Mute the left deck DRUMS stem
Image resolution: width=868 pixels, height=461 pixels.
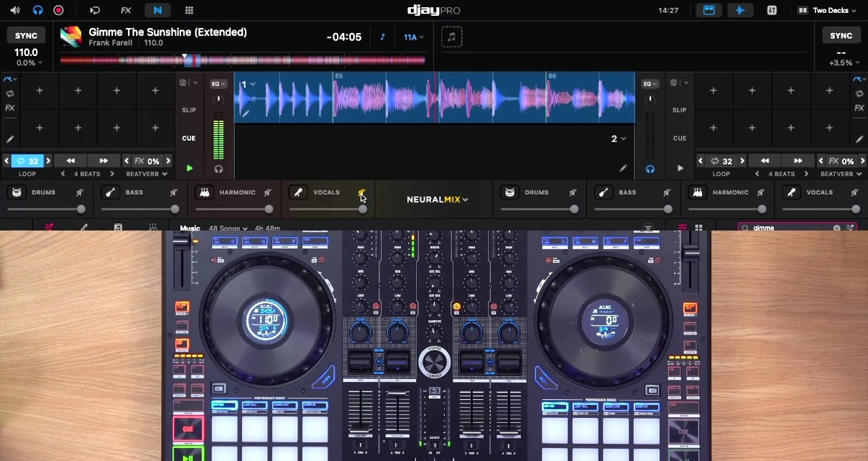click(80, 192)
